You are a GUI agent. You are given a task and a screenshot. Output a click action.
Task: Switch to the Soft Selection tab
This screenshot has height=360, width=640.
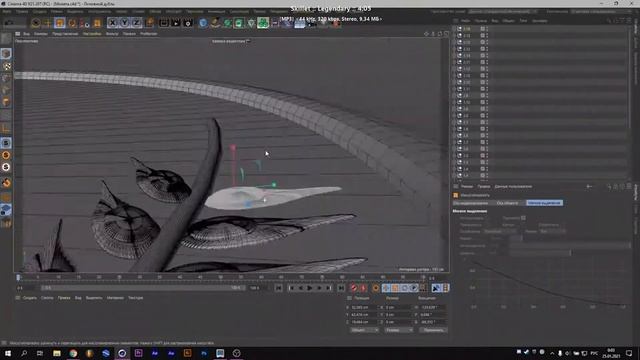tap(544, 203)
